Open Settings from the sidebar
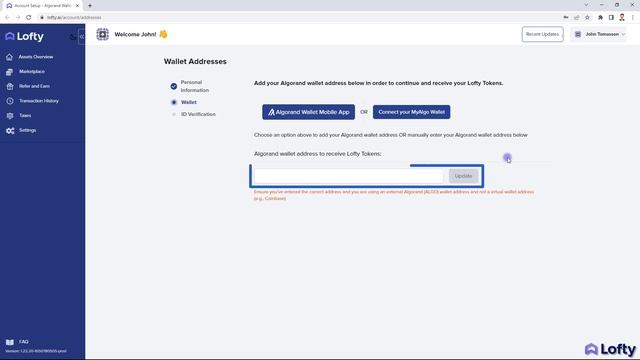The height and width of the screenshot is (360, 640). tap(27, 130)
